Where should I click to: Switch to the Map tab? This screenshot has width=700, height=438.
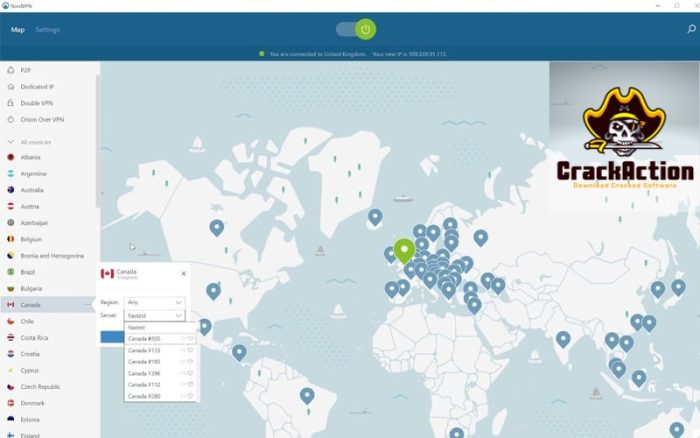coord(17,29)
